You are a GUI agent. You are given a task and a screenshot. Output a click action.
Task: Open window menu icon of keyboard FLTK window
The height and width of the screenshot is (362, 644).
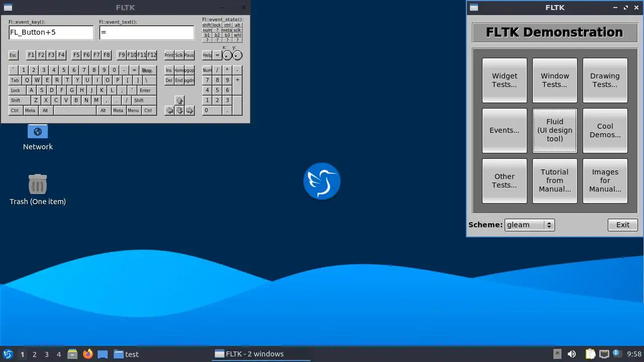coord(8,8)
